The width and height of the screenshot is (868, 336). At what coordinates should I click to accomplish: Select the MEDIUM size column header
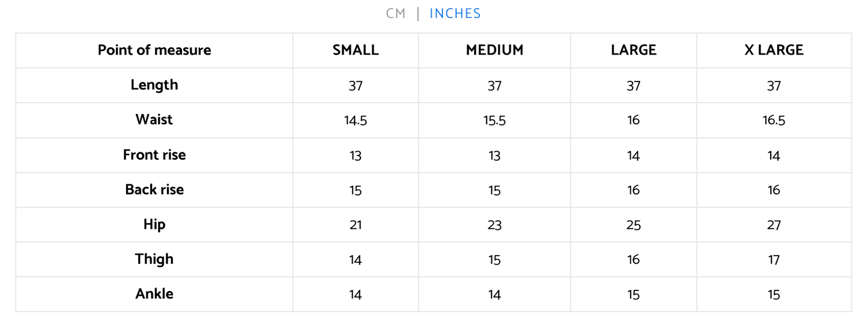494,50
